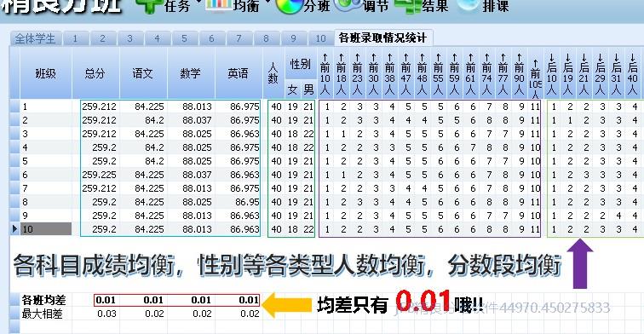Expand the dropdown arrow after 均衡
The width and height of the screenshot is (644, 334).
[x=267, y=2]
